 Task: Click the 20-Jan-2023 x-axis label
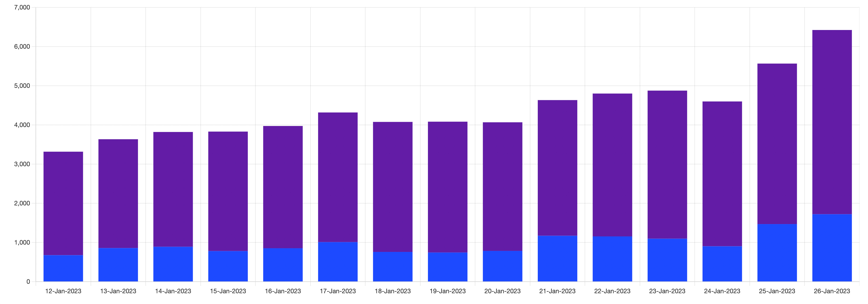502,291
